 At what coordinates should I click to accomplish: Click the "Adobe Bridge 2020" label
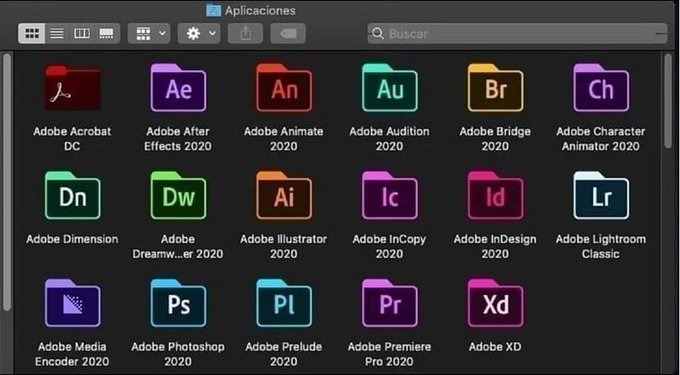click(495, 138)
